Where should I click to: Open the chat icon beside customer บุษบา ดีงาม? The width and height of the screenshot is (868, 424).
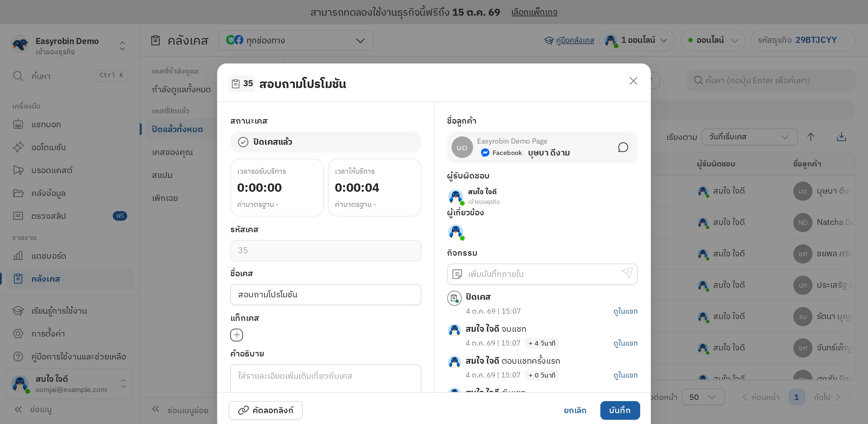pos(623,147)
